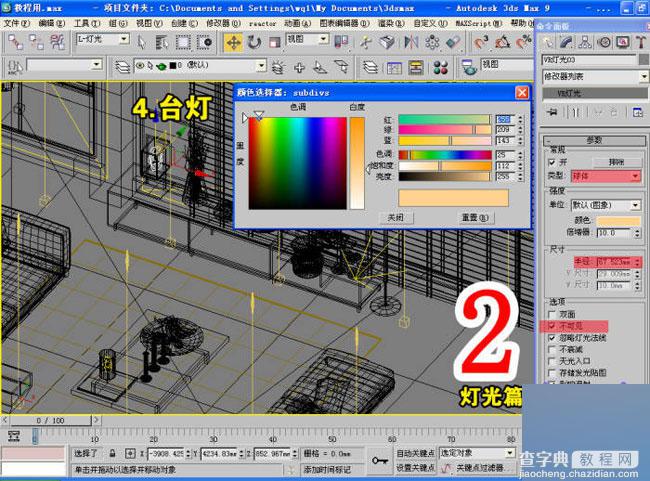Click Add Selection to Current Layer plus icon
The image size is (650, 481).
(x=299, y=67)
